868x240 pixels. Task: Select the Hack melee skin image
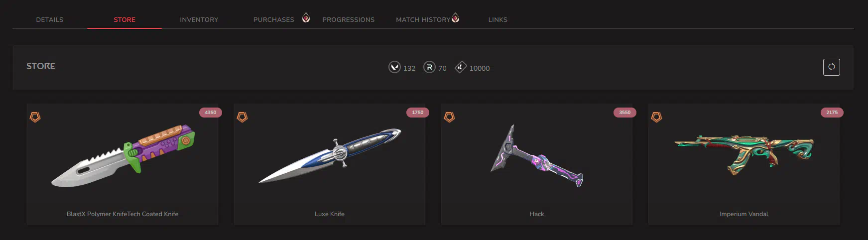pos(537,156)
